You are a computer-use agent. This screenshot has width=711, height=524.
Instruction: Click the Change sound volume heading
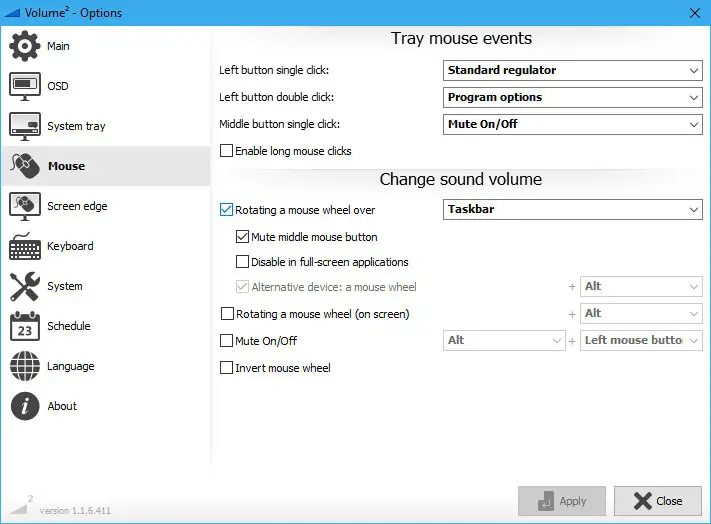pyautogui.click(x=461, y=180)
